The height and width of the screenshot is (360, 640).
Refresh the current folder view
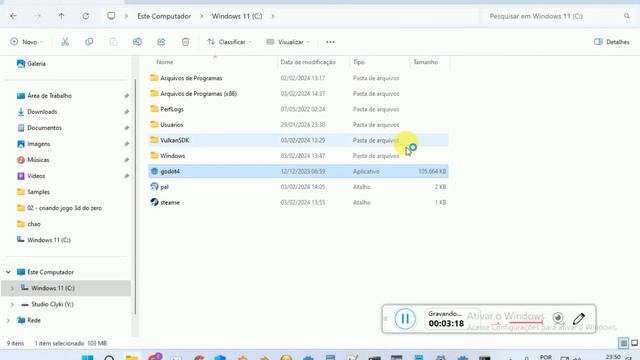85,16
